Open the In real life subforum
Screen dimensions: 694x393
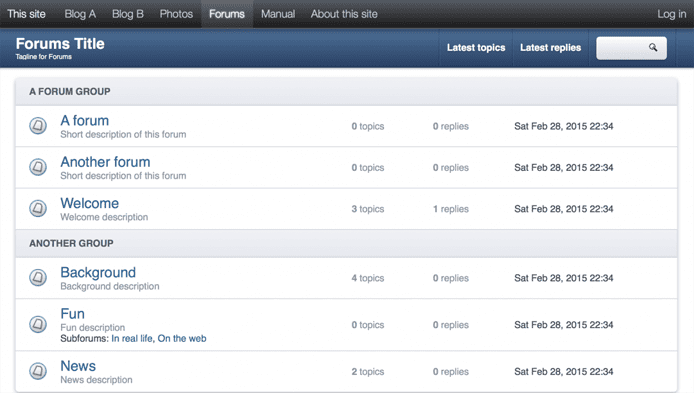(132, 339)
